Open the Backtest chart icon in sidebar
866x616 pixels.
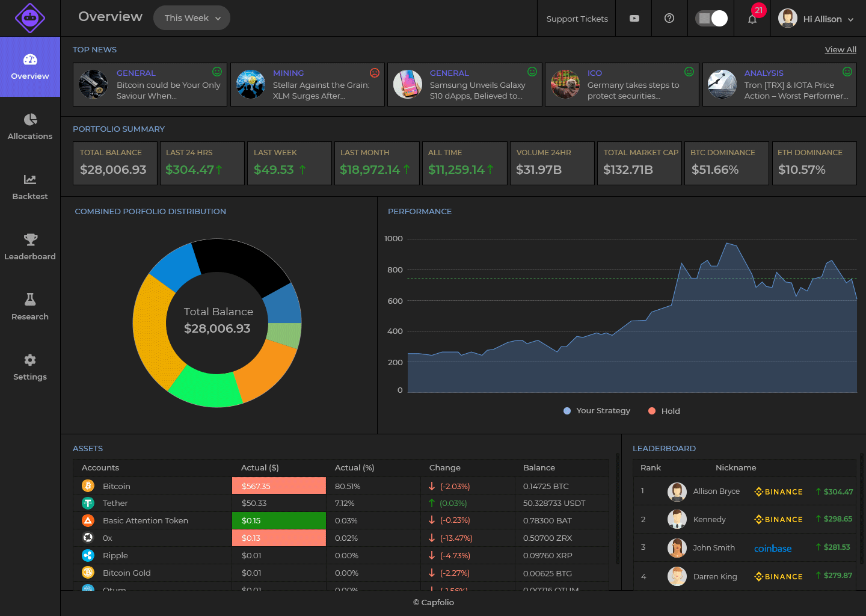(30, 179)
